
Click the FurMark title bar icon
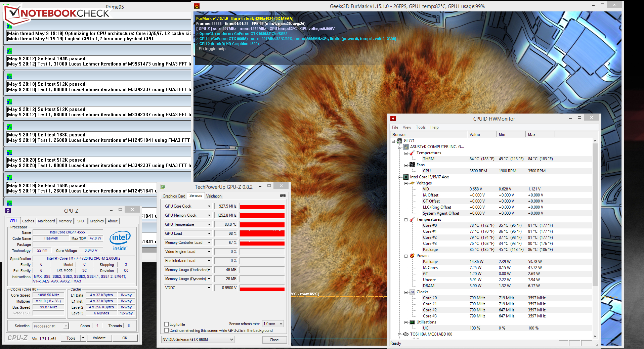pos(197,6)
